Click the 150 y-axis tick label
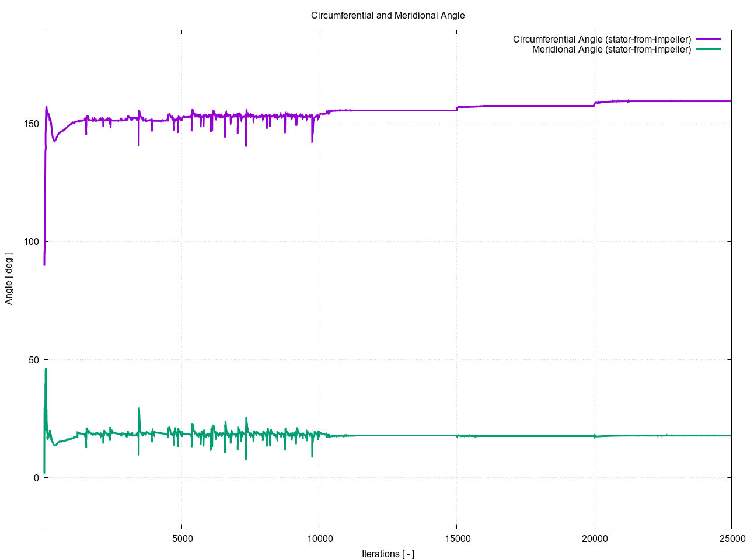Viewport: 747px width, 560px height. click(32, 124)
